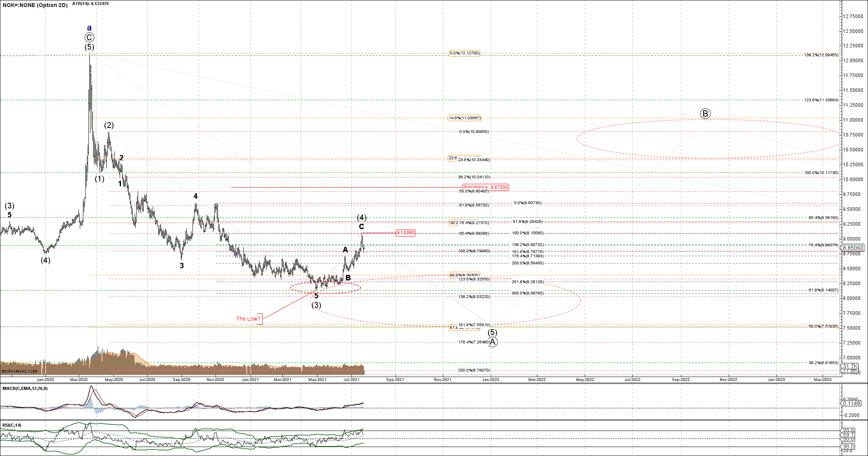The height and width of the screenshot is (456, 868).
Task: Select the 'Resistance: 9.87000' label
Action: [x=485, y=187]
